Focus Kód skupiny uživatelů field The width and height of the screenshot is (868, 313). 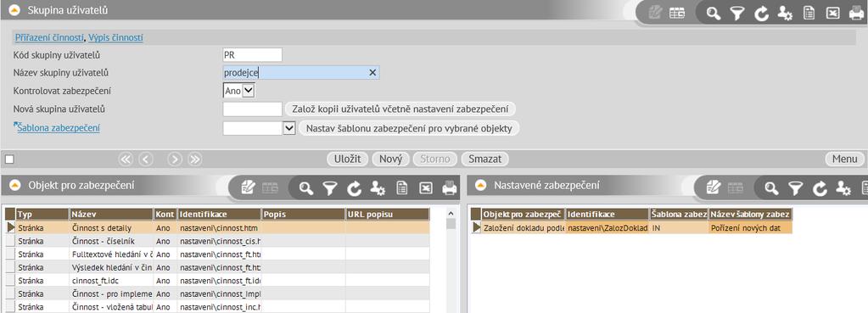(252, 55)
